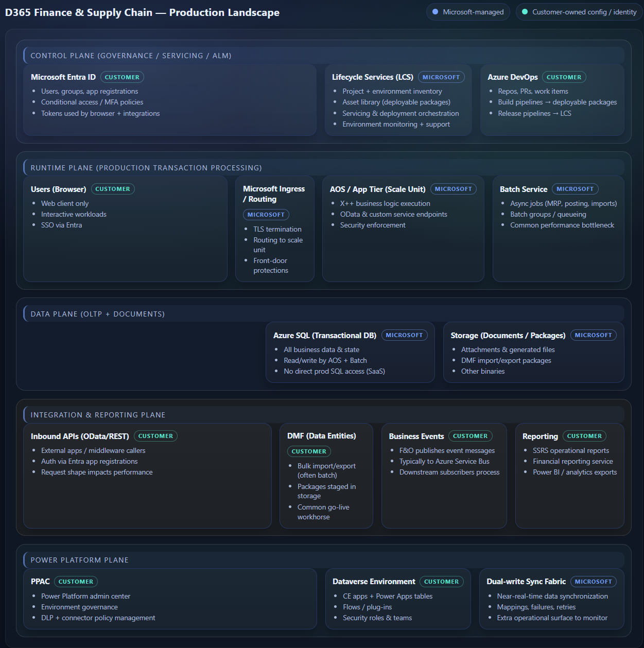The image size is (644, 648).
Task: Click 'Asset library (deployable packages)' bullet
Action: pos(396,102)
